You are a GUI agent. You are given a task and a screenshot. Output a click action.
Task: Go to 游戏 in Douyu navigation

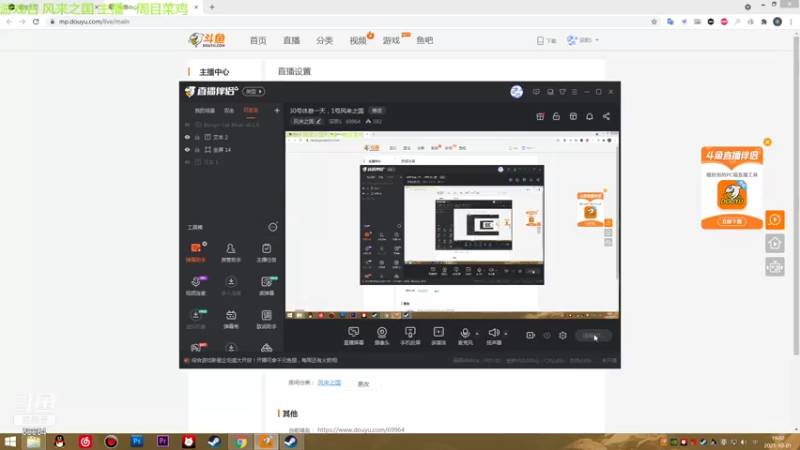[391, 40]
